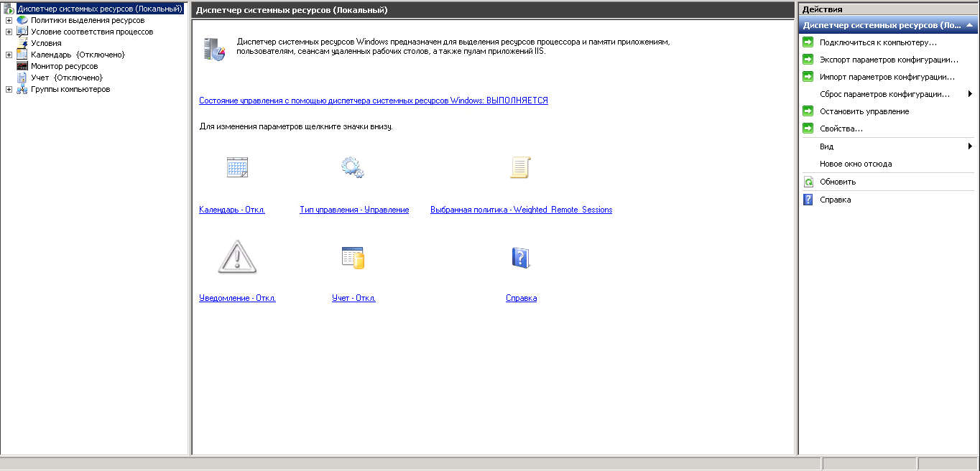Click the Календарь tree node icon
This screenshot has height=471, width=980.
(22, 55)
